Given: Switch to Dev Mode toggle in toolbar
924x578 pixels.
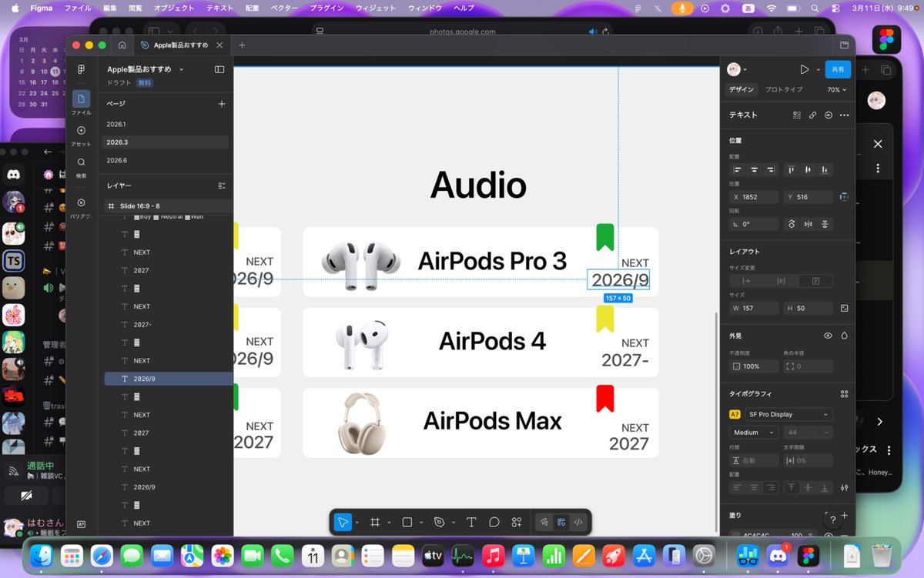Looking at the screenshot, I should [578, 522].
